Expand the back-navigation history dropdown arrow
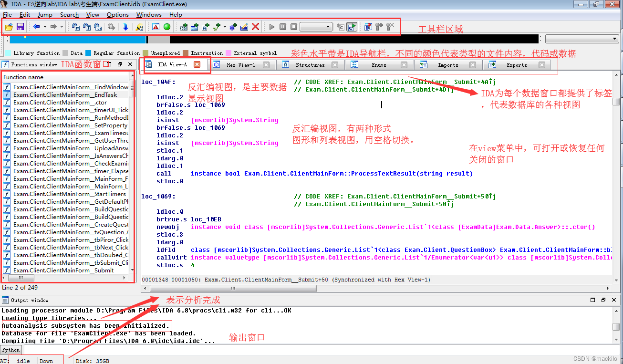 coord(45,27)
